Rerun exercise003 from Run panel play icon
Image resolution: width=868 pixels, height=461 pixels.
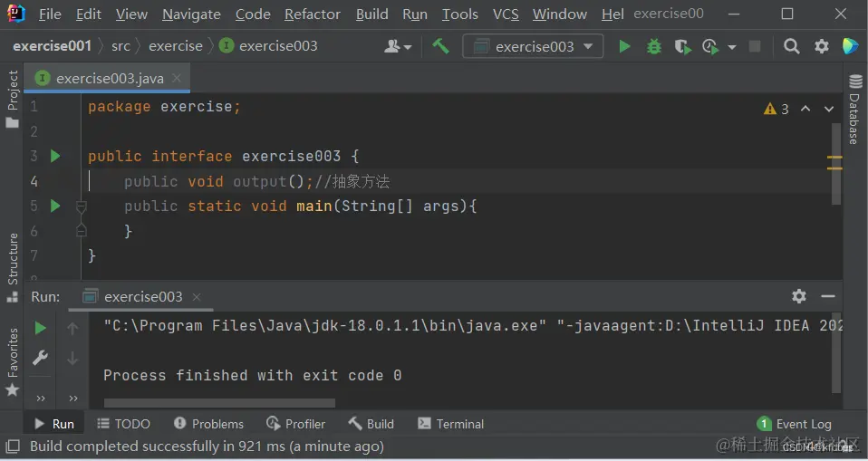click(40, 328)
